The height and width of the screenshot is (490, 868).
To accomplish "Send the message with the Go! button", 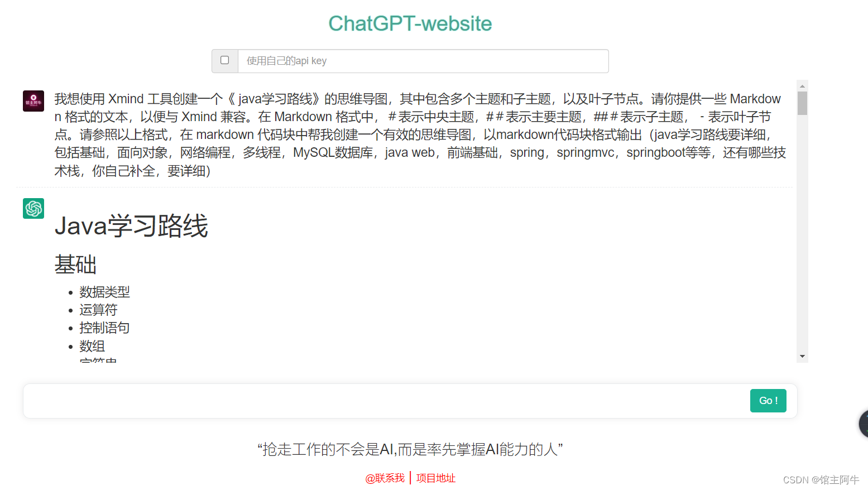I will click(x=768, y=401).
